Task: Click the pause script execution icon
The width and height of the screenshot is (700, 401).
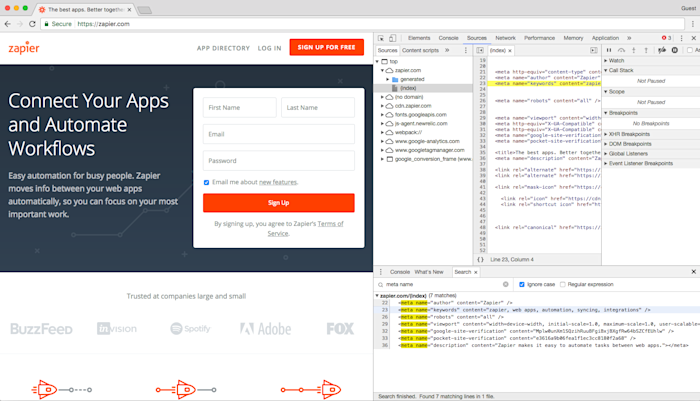Action: click(x=609, y=50)
